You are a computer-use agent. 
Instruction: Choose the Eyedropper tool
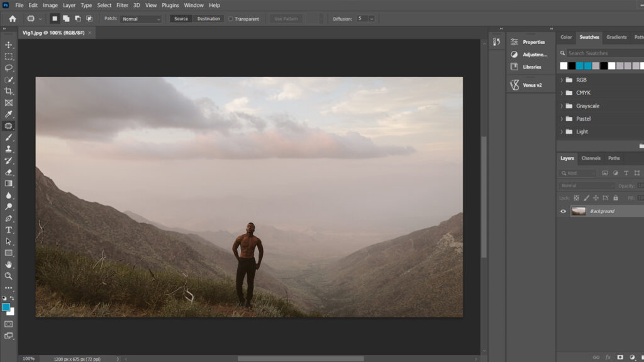tap(9, 114)
